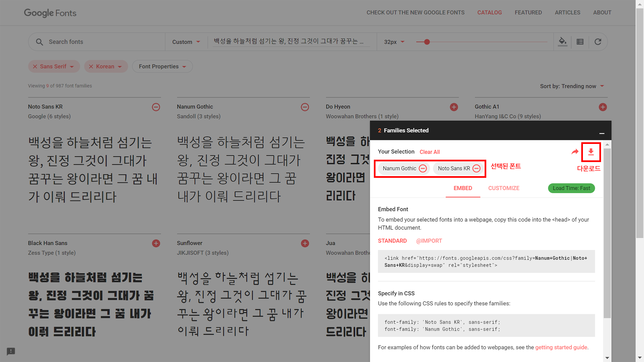644x362 pixels.
Task: Open the getting started guide link
Action: point(561,347)
